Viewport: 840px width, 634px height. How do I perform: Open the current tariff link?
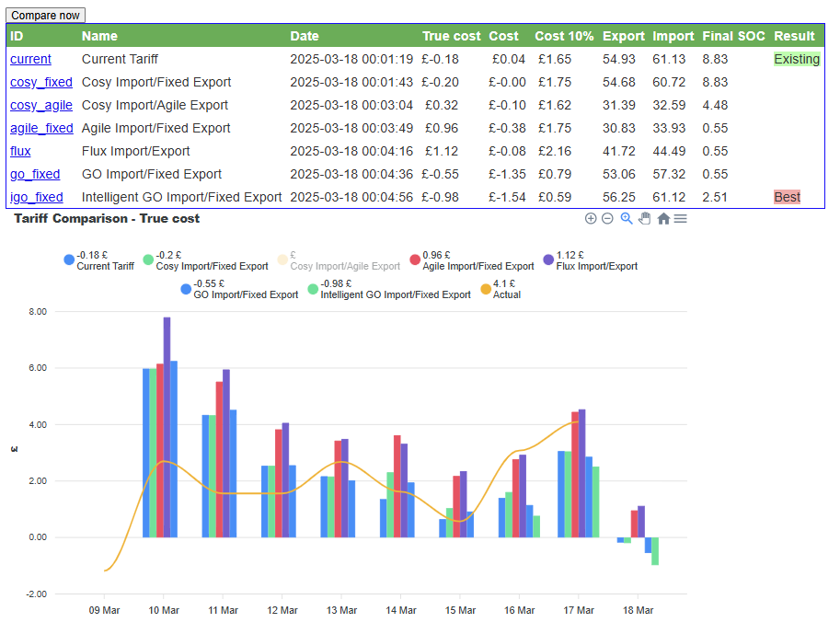30,59
